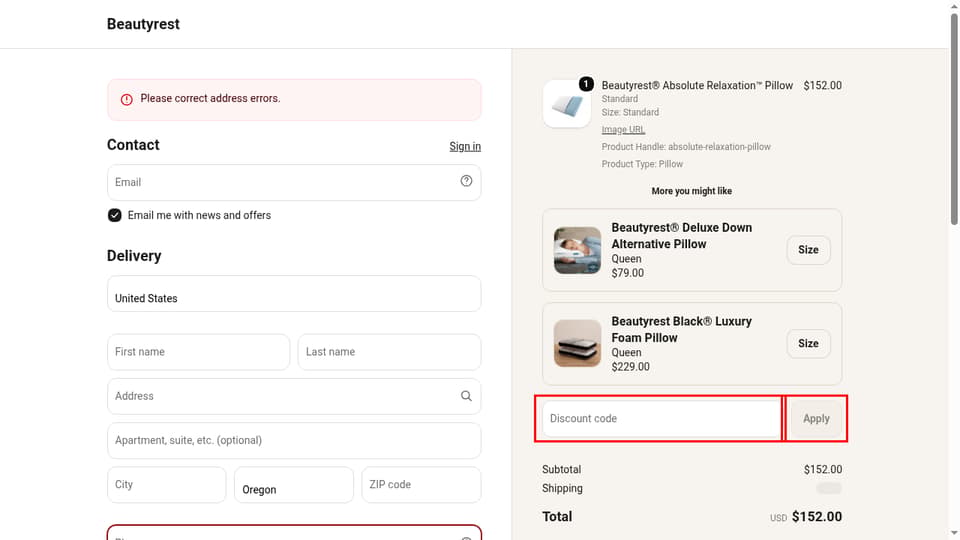
Task: Focus the ZIP code field
Action: click(421, 485)
